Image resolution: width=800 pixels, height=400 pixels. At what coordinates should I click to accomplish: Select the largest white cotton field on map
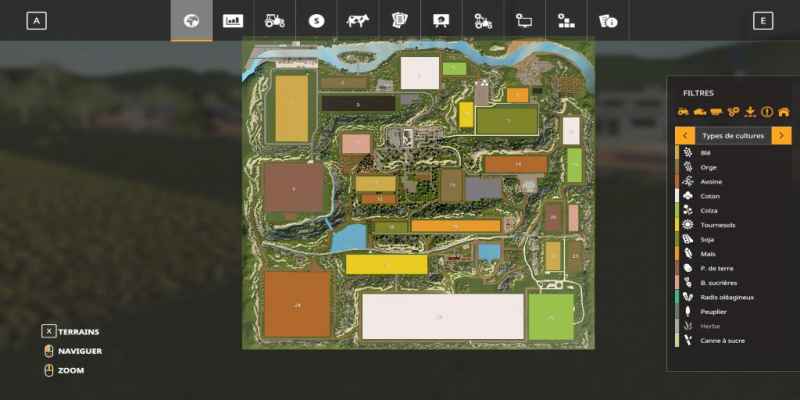[442, 317]
